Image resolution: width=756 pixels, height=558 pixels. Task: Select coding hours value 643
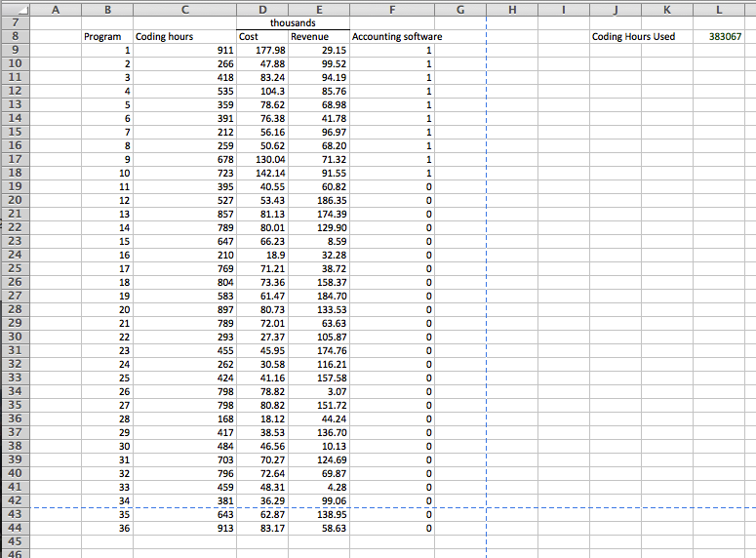(x=184, y=515)
